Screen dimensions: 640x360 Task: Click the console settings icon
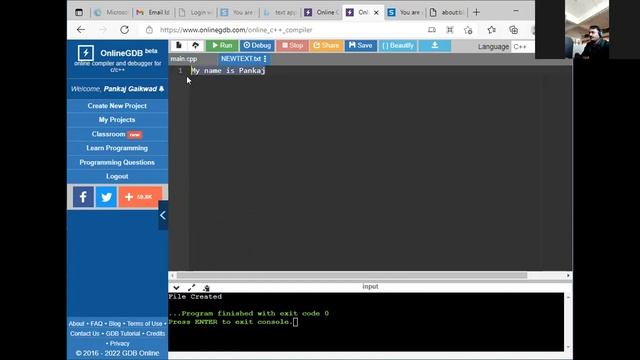pos(206,288)
